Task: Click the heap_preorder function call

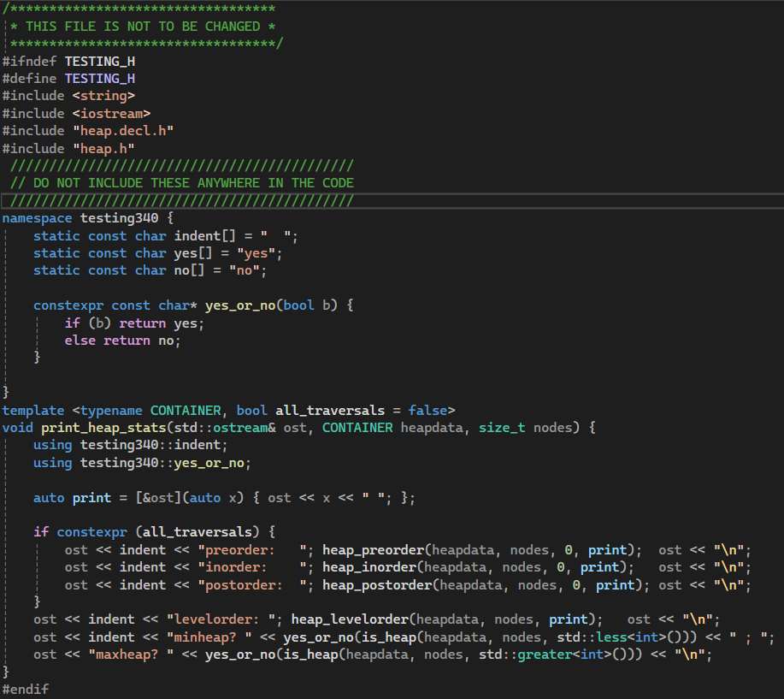Action: (x=373, y=550)
